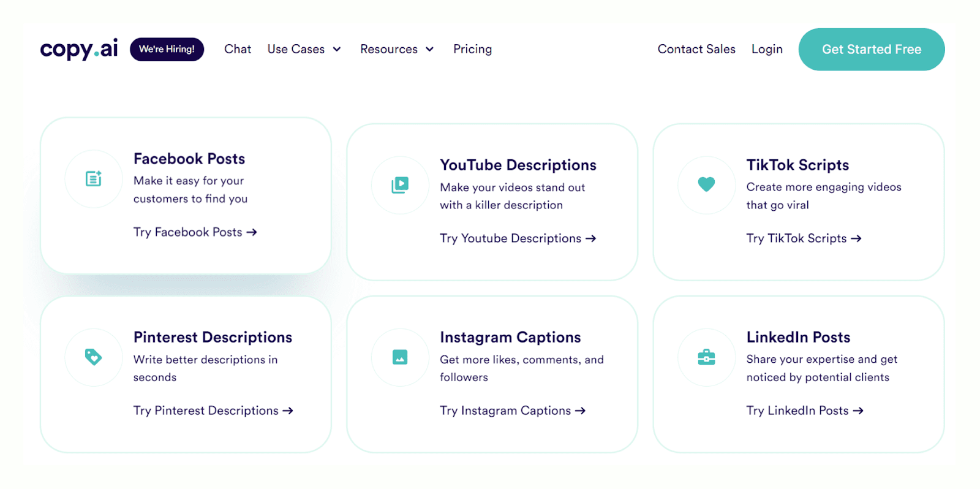980x489 pixels.
Task: Click text 'Share your expertise and get noticed'
Action: click(821, 368)
